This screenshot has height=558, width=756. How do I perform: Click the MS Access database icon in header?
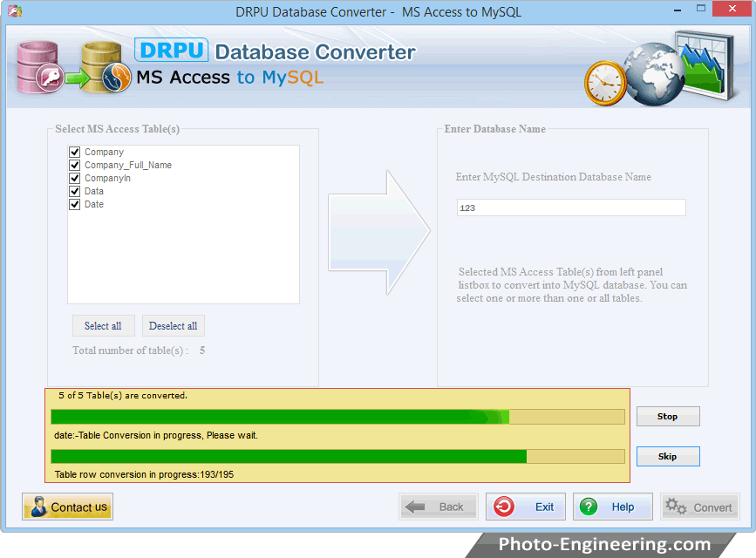[x=39, y=67]
